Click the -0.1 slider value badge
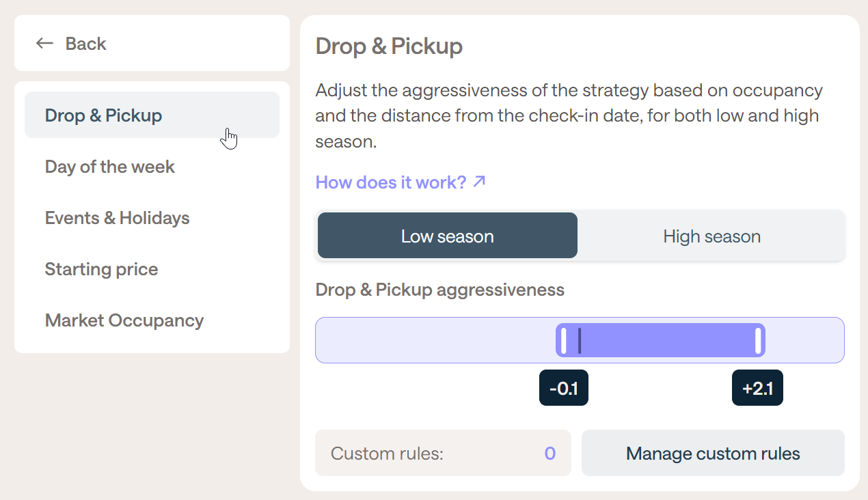Image resolution: width=868 pixels, height=500 pixels. tap(564, 389)
